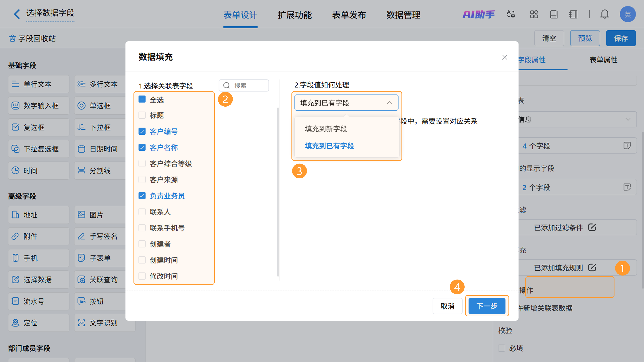Click the 下一步 button

(x=487, y=306)
